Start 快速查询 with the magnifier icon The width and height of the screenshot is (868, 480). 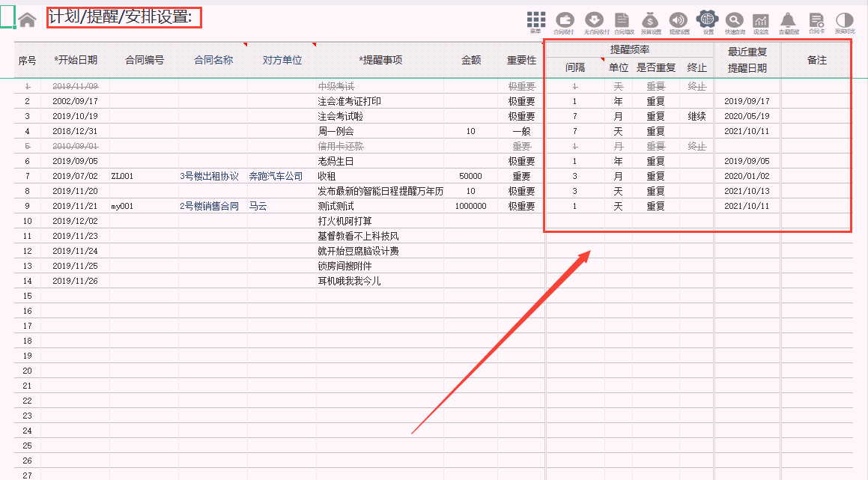735,19
